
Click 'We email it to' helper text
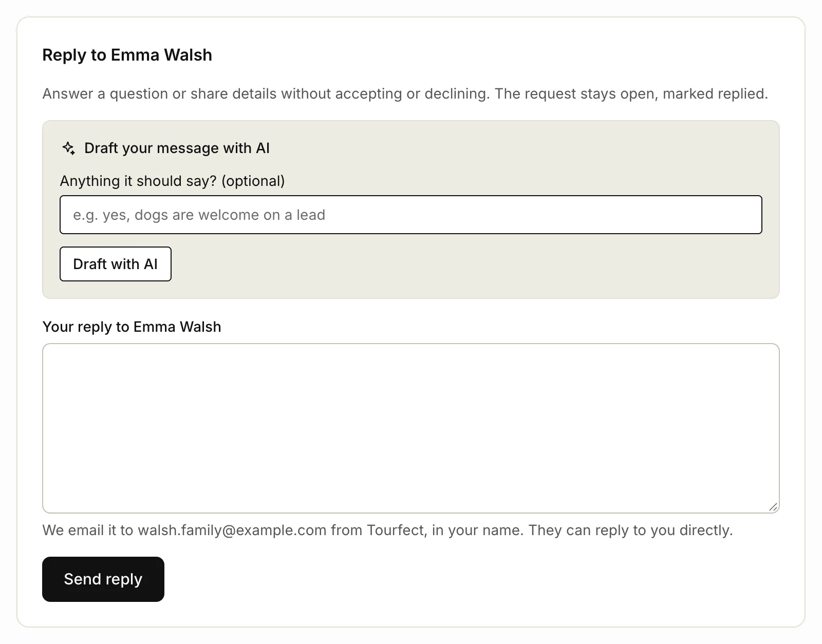(x=88, y=531)
